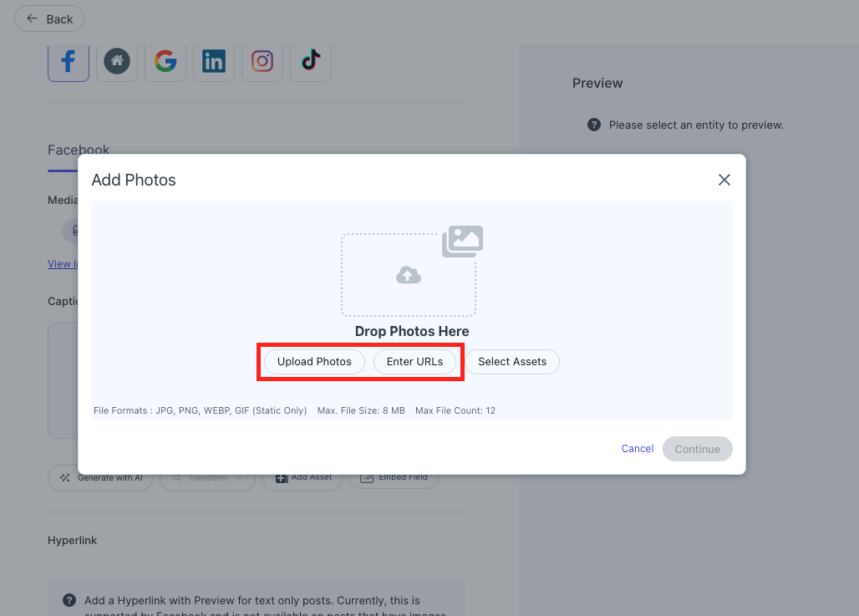Click the Upload Photos button
The width and height of the screenshot is (859, 616).
[314, 362]
